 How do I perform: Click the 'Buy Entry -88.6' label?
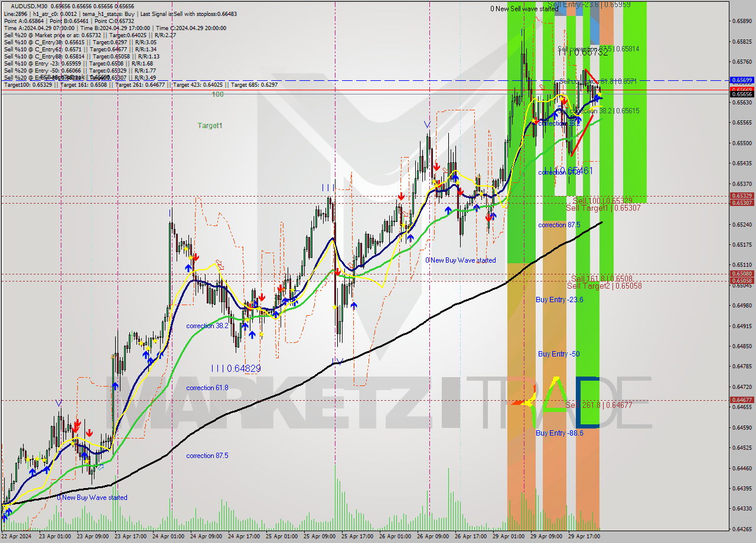click(559, 433)
